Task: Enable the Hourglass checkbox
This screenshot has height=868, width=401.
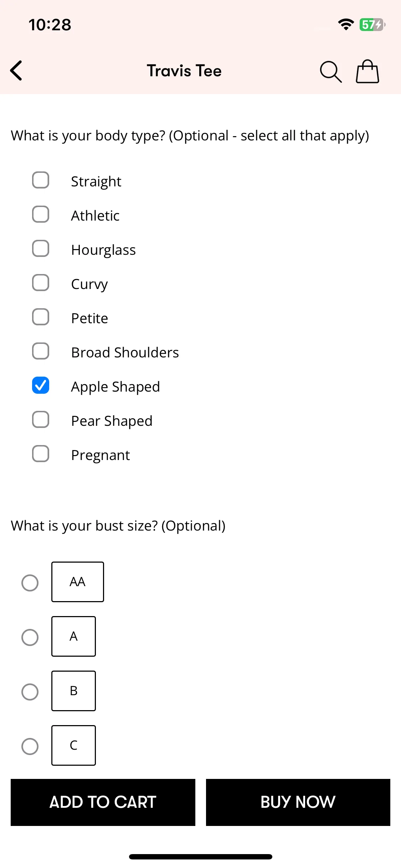Action: [x=41, y=249]
